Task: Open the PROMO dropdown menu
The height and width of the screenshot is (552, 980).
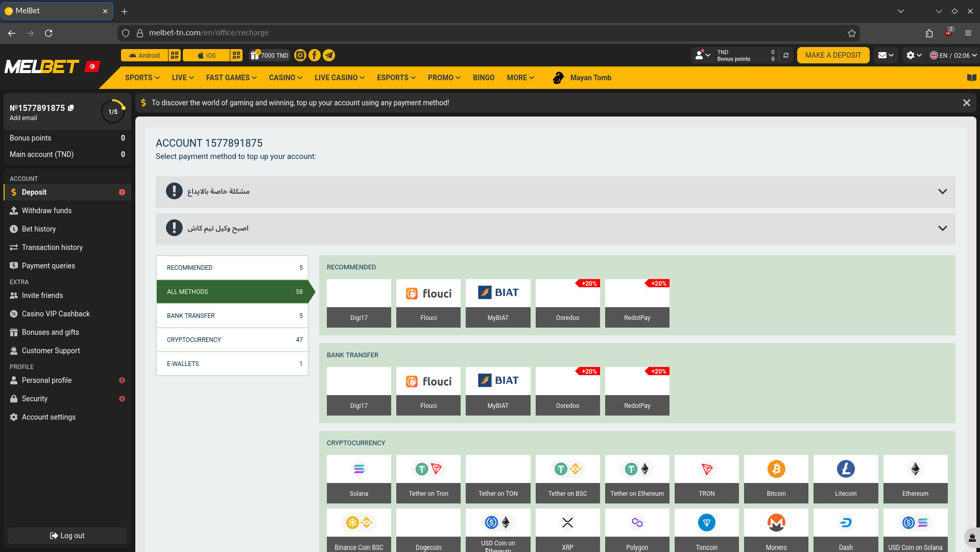Action: 444,78
